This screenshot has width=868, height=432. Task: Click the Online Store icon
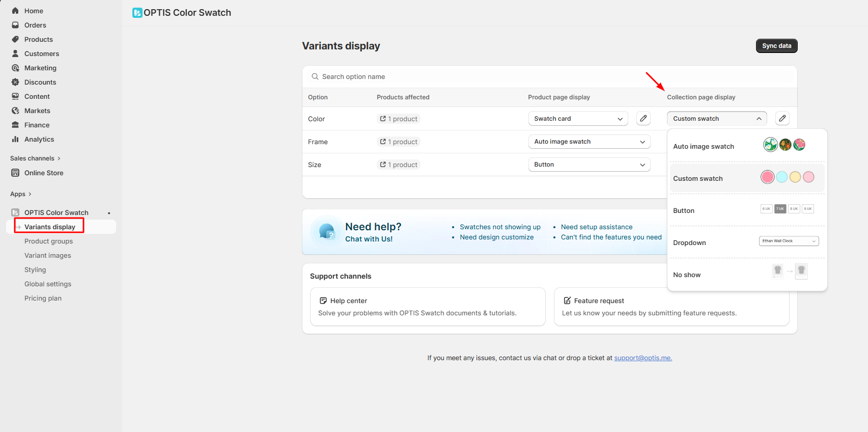(x=15, y=173)
